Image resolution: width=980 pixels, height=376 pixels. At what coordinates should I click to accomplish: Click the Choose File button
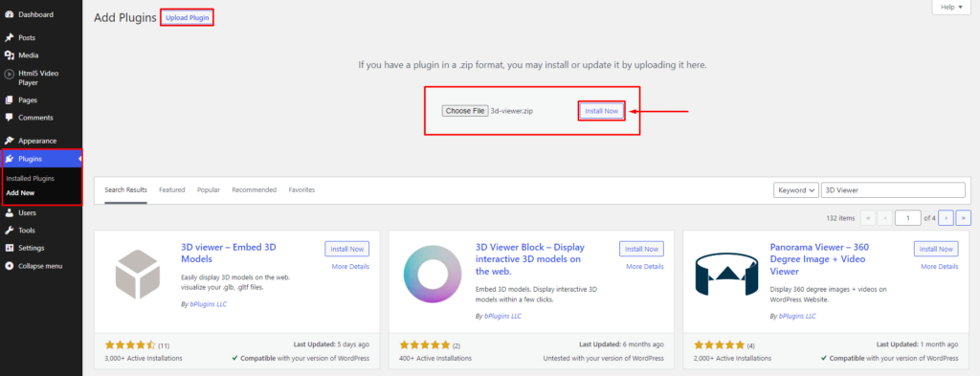tap(465, 111)
